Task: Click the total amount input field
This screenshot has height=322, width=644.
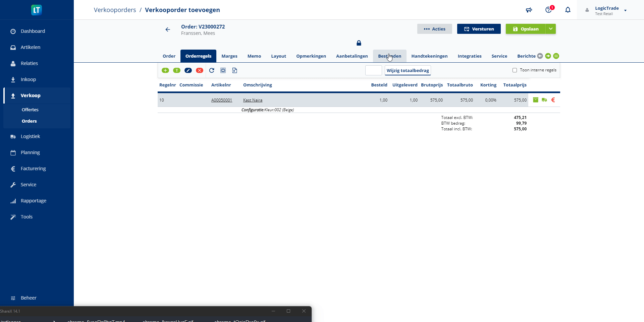Action: coord(373,70)
